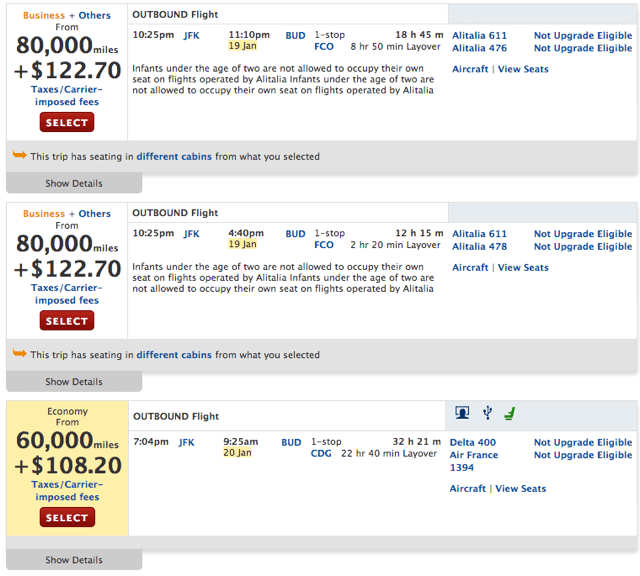Select the 18 h 45 m Alitalia flight

(x=67, y=122)
